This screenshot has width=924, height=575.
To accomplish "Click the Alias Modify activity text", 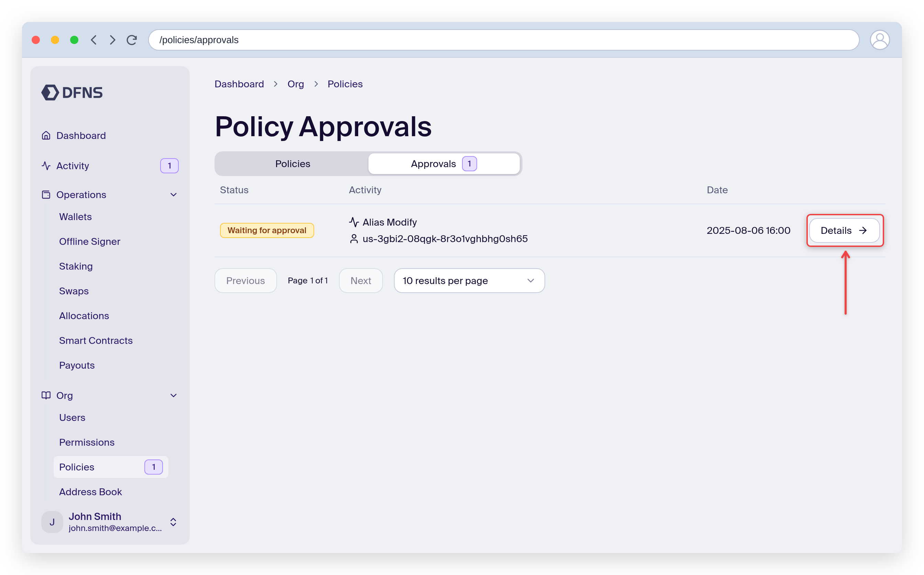I will (x=389, y=222).
